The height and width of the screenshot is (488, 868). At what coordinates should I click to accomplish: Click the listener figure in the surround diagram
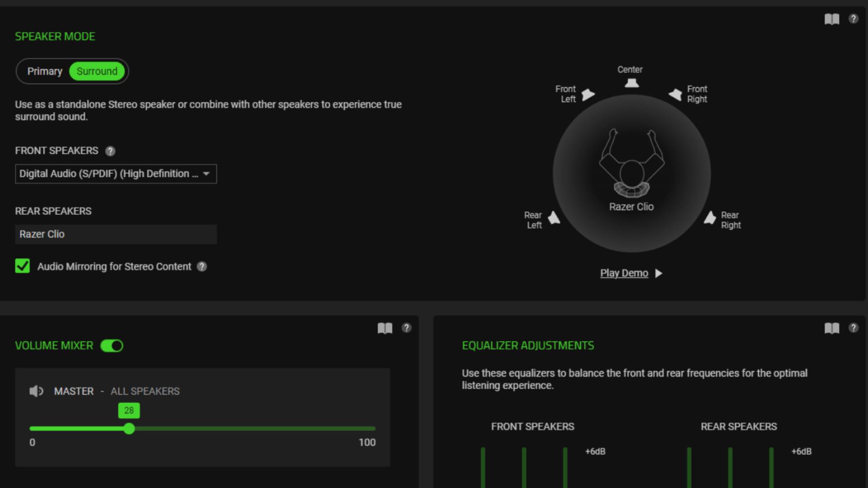[632, 164]
